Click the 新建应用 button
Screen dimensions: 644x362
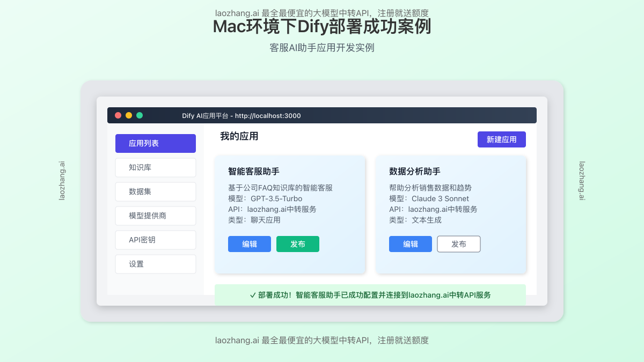tap(502, 139)
